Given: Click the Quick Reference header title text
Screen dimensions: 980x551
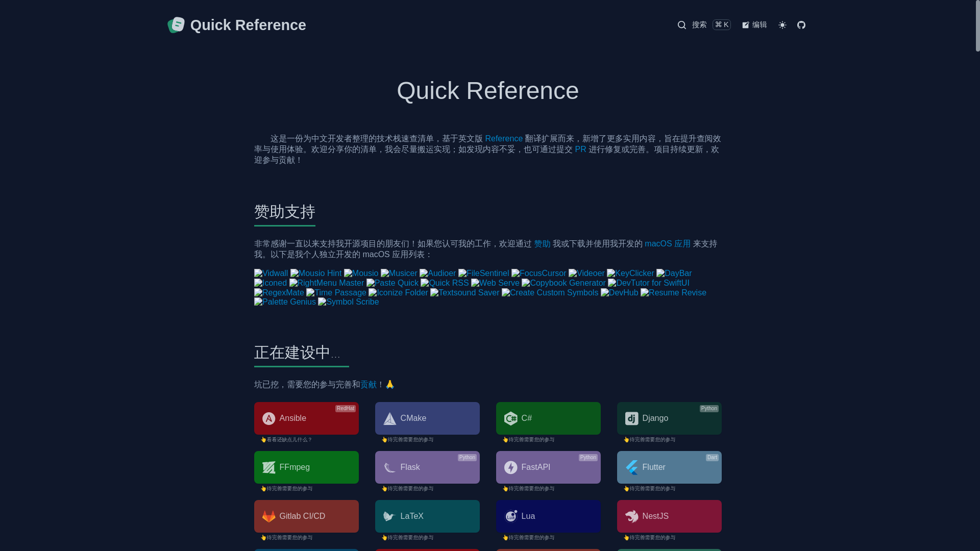Looking at the screenshot, I should click(x=248, y=25).
